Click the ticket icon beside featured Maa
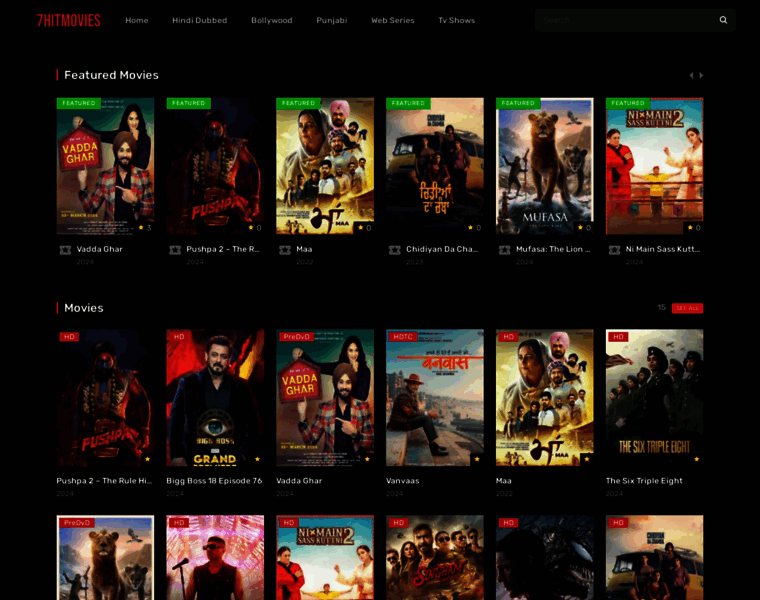Screen dimensions: 760x600 tap(285, 250)
